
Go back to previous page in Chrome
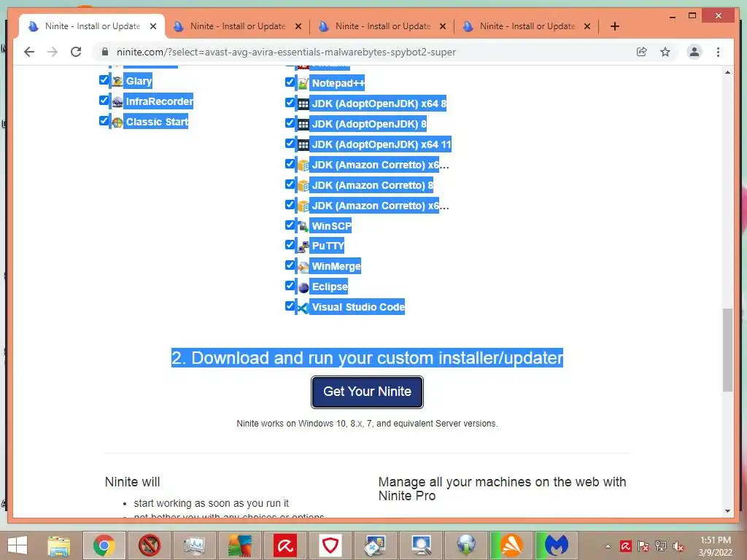29,52
